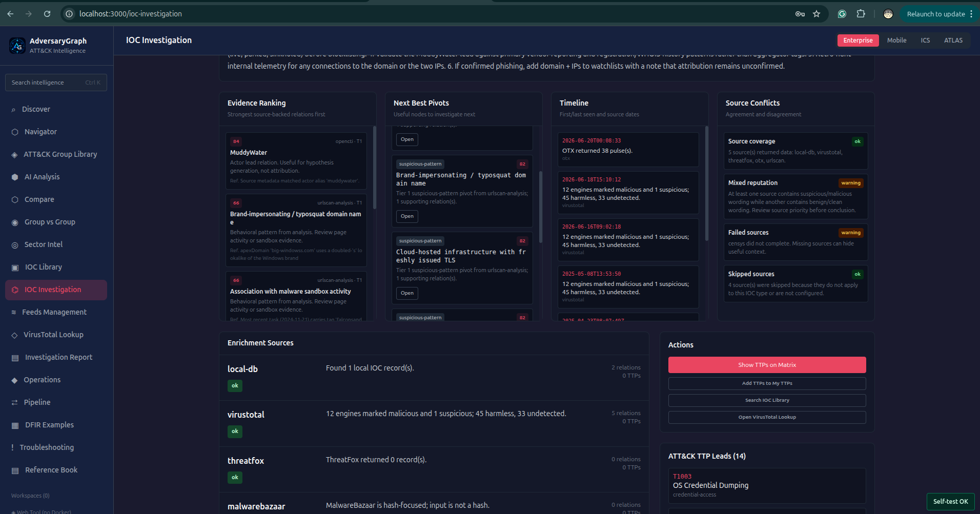Open Feeds Management from the sidebar
The width and height of the screenshot is (980, 514).
click(56, 313)
